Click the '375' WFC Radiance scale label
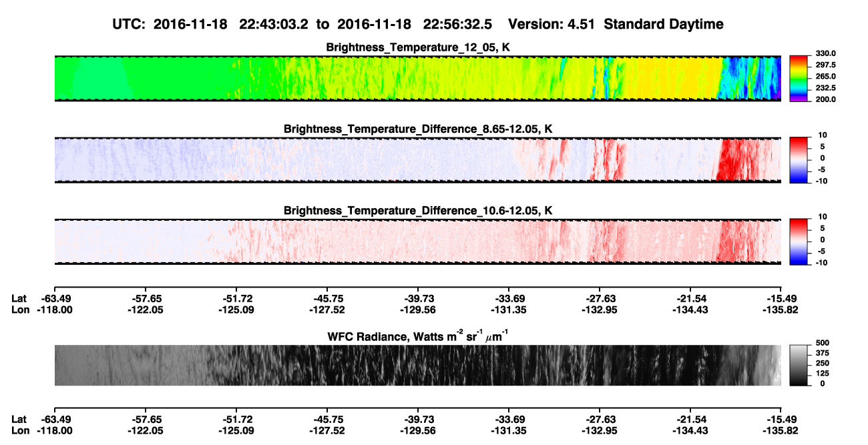Image resolution: width=868 pixels, height=445 pixels. coord(822,354)
